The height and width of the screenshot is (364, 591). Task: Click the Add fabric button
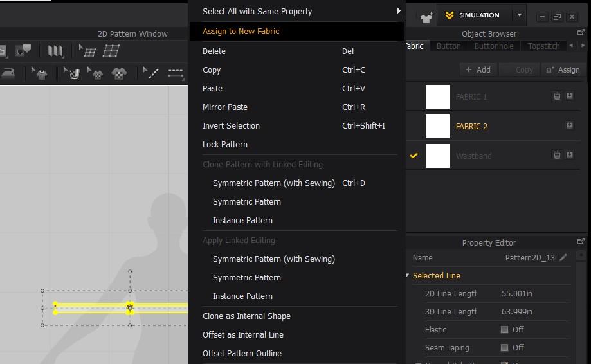point(478,69)
